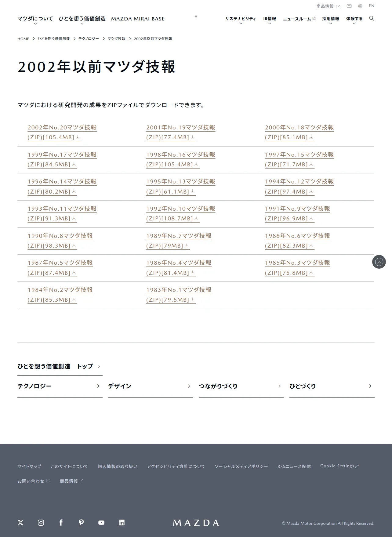The height and width of the screenshot is (537, 392).
Task: Open RSSニュース配信 footer link
Action: pyautogui.click(x=294, y=466)
